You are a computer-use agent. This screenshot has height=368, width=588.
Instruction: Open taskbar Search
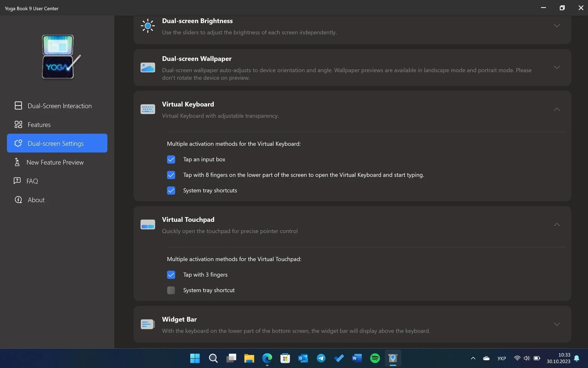[x=213, y=358]
